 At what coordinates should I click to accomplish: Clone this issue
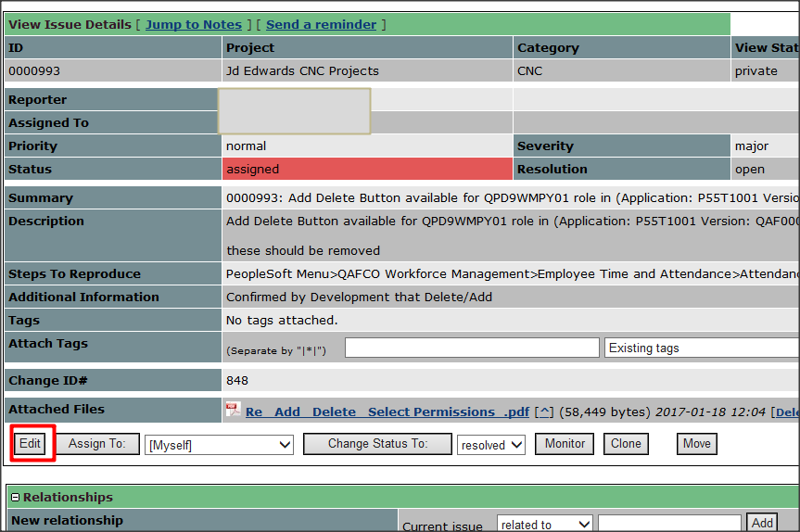626,444
